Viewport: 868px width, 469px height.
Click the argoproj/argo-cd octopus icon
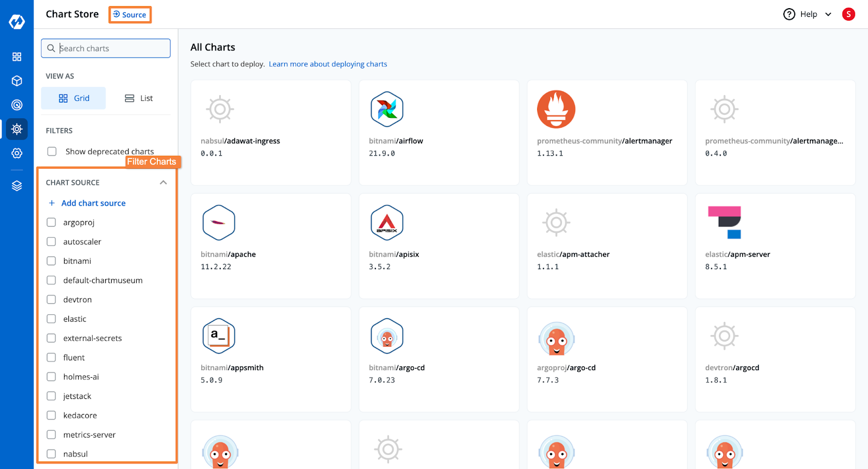[556, 338]
